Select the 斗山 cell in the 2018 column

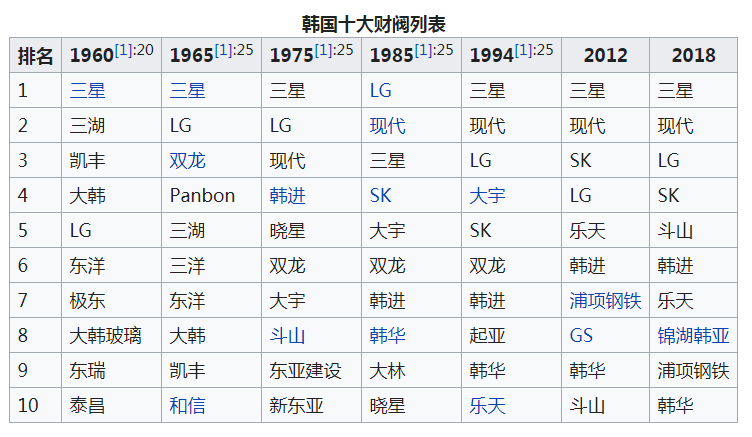[693, 231]
